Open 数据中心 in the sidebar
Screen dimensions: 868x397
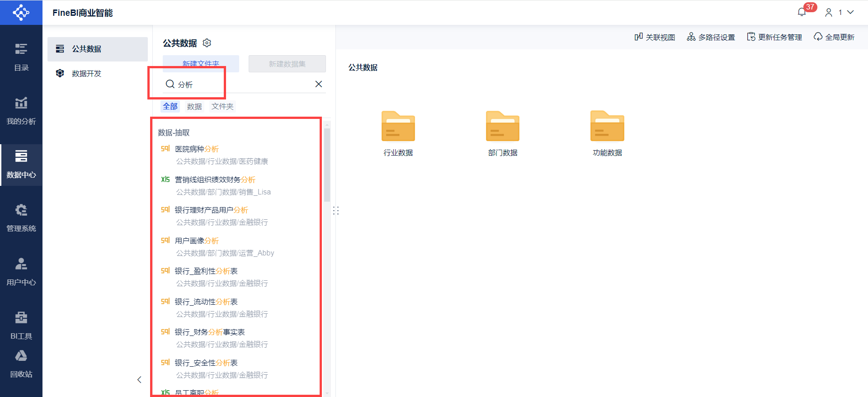(21, 165)
